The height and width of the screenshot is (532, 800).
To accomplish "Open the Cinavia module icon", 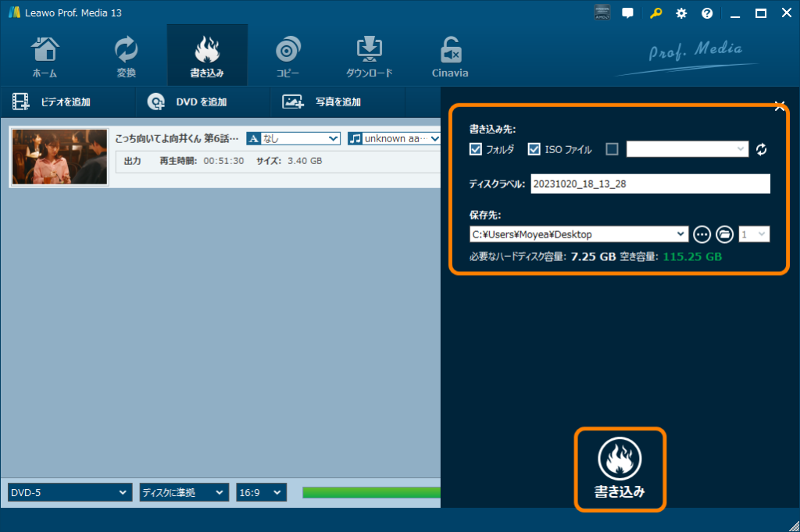I will 449,55.
